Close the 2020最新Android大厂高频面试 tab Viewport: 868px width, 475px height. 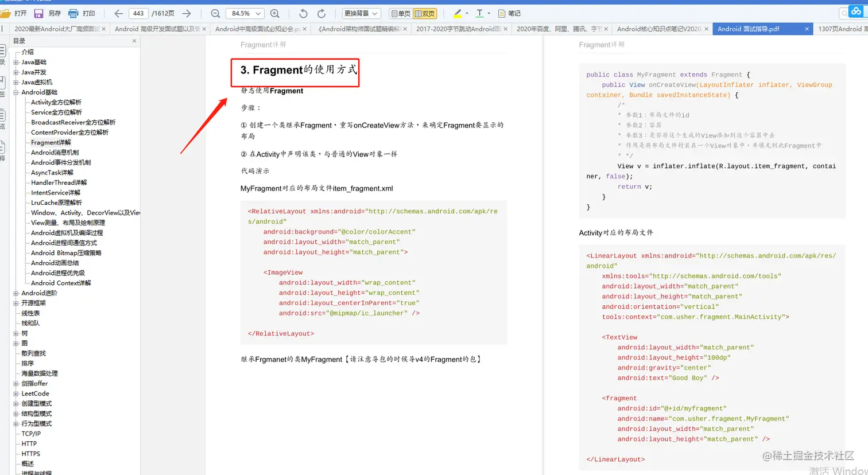coord(104,29)
